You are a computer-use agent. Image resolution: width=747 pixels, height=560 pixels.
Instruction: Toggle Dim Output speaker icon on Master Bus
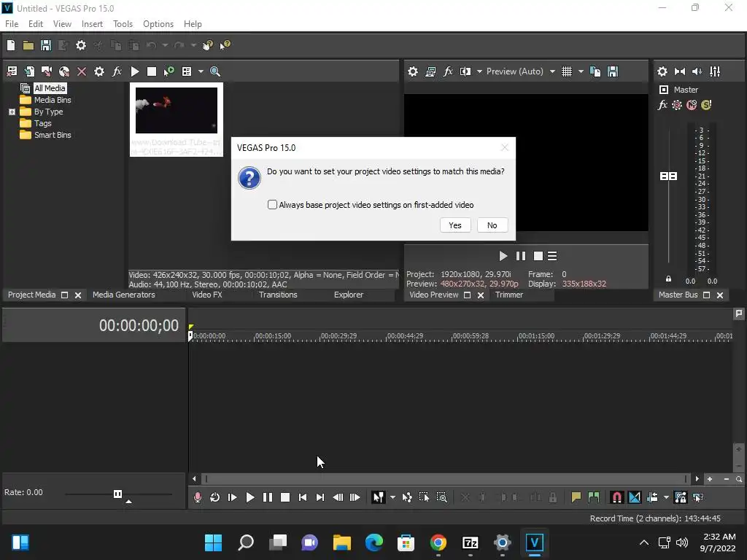coord(697,71)
